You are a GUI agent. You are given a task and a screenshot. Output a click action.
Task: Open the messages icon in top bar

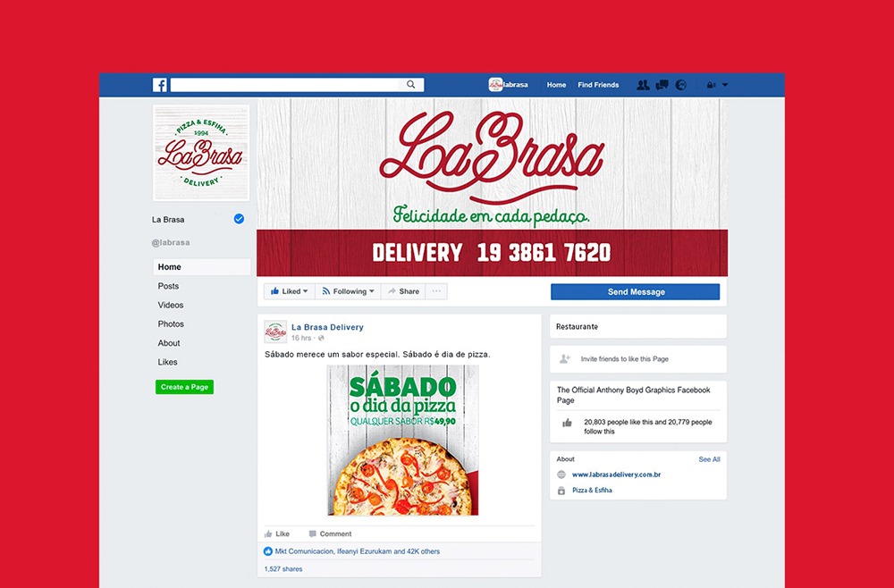(x=662, y=85)
